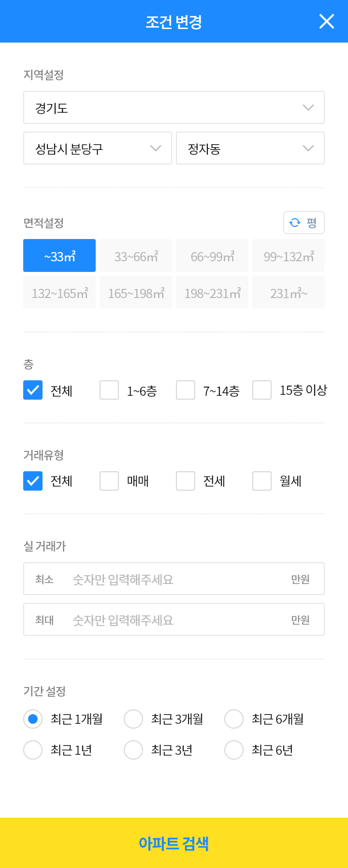
Task: Tap the yellow 아파트 검색 button
Action: [x=174, y=843]
